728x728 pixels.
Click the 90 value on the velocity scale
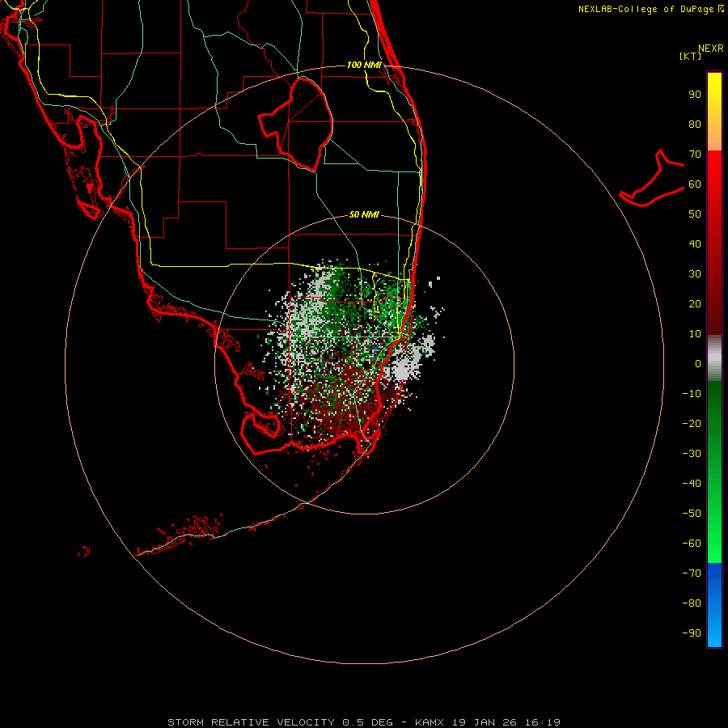(695, 95)
